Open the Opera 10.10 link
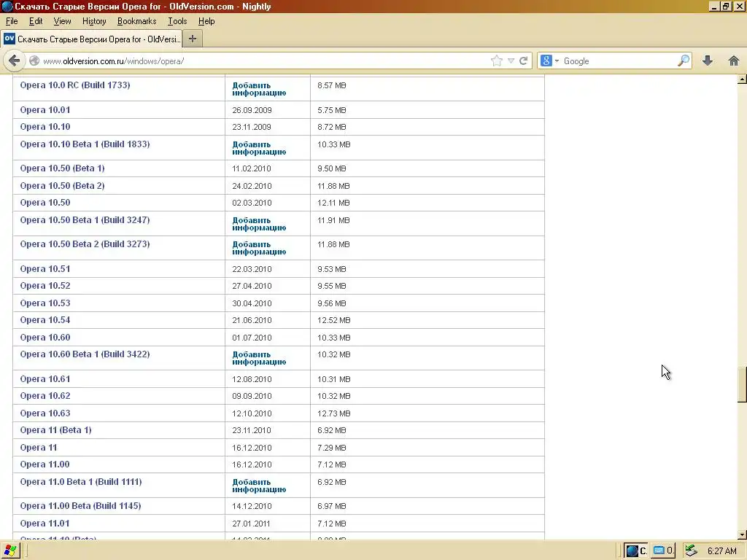The image size is (747, 560). click(x=44, y=127)
